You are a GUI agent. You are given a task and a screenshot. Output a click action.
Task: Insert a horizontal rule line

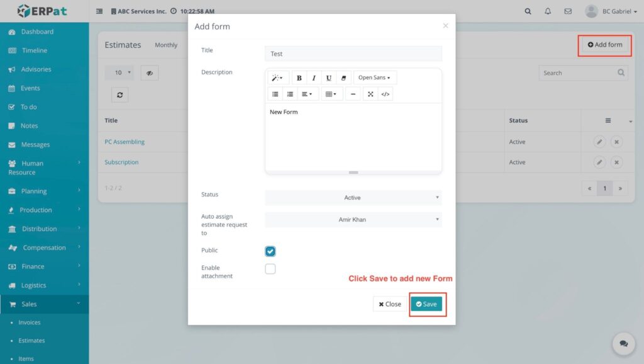(x=353, y=94)
